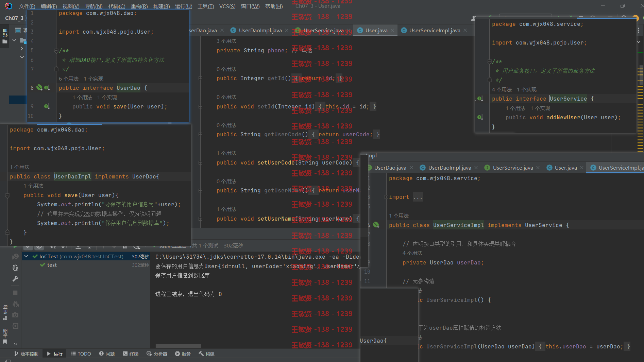This screenshot has width=644, height=362.
Task: Click the exit icon in the run panel
Action: [x=15, y=326]
